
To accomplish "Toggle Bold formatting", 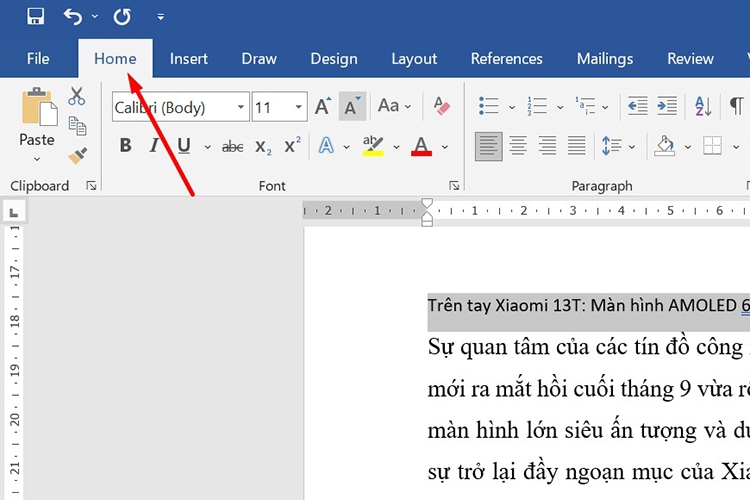I will 125,145.
